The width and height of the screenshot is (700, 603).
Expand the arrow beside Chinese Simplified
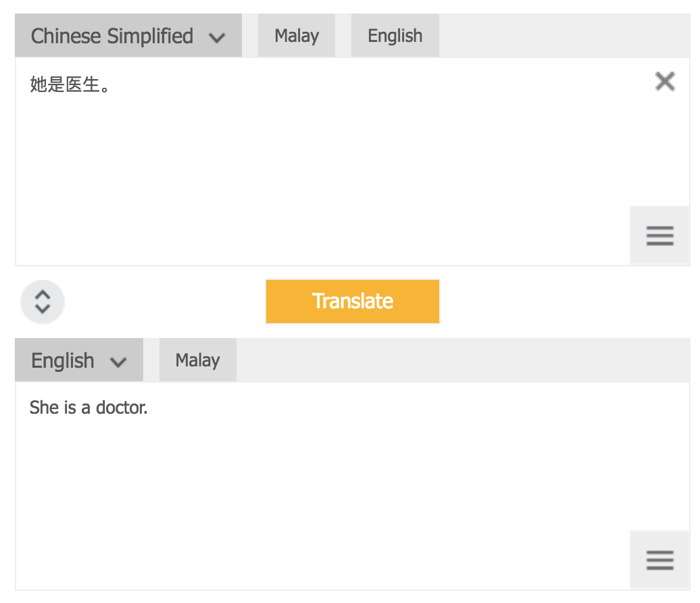217,37
